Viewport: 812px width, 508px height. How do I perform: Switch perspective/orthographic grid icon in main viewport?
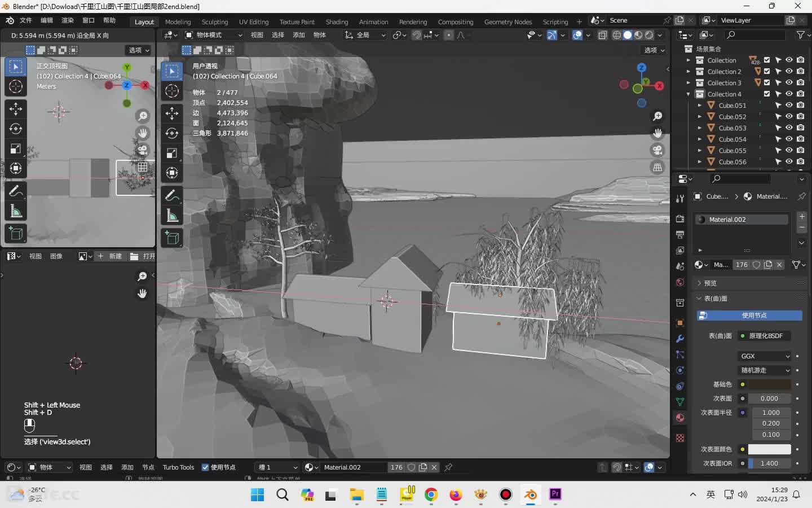pyautogui.click(x=657, y=167)
